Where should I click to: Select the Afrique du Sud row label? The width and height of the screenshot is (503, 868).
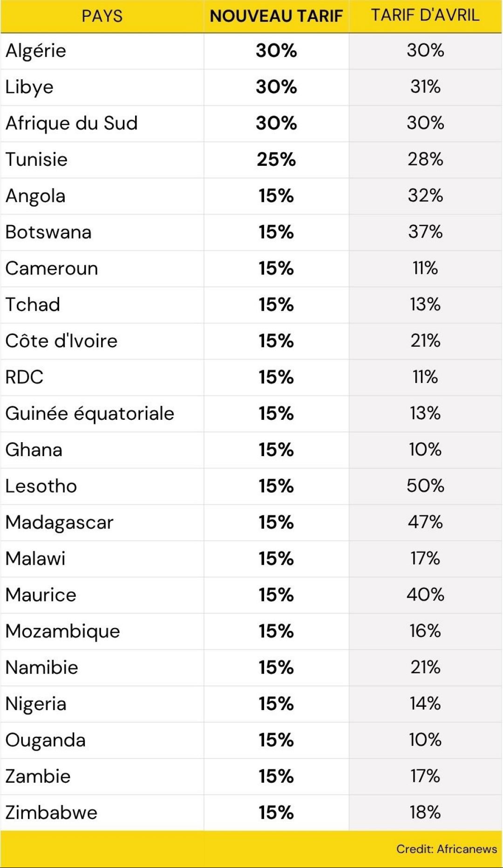click(x=72, y=123)
